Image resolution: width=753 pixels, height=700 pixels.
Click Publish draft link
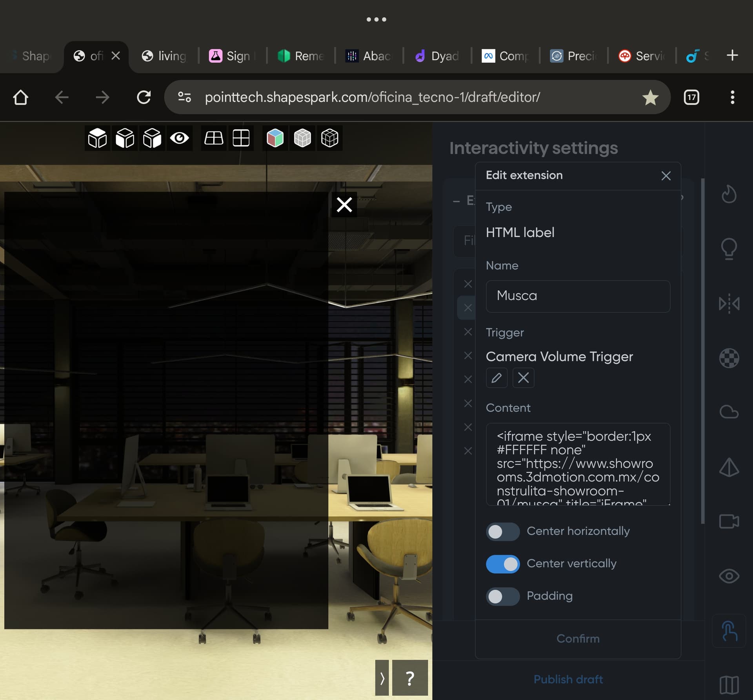click(568, 679)
